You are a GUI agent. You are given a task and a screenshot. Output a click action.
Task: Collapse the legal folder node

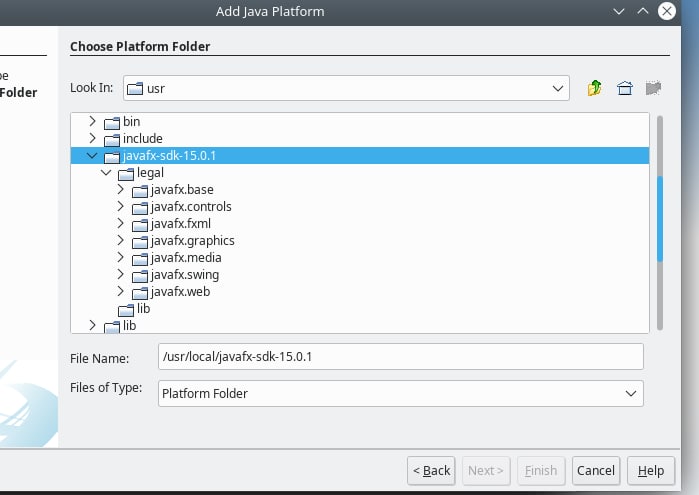(106, 172)
